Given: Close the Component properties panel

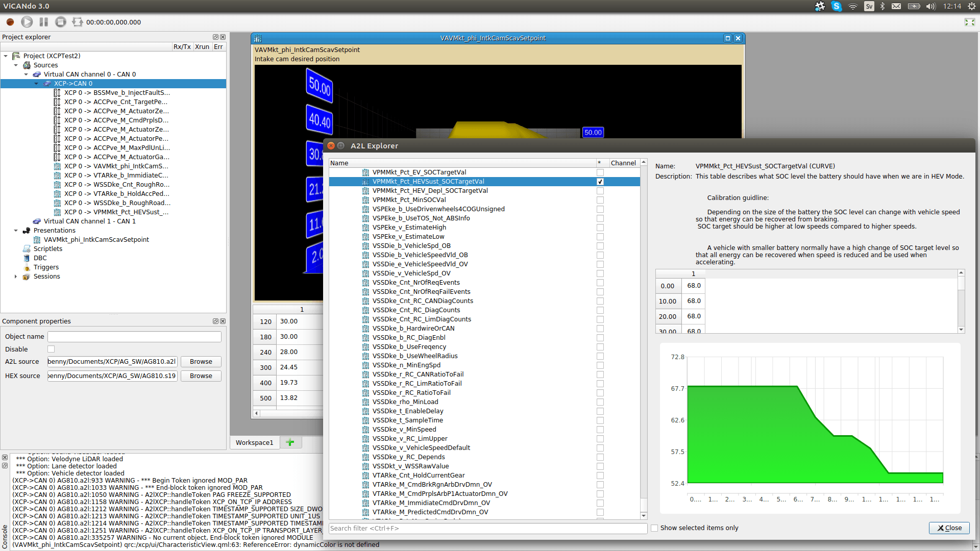Looking at the screenshot, I should [223, 321].
